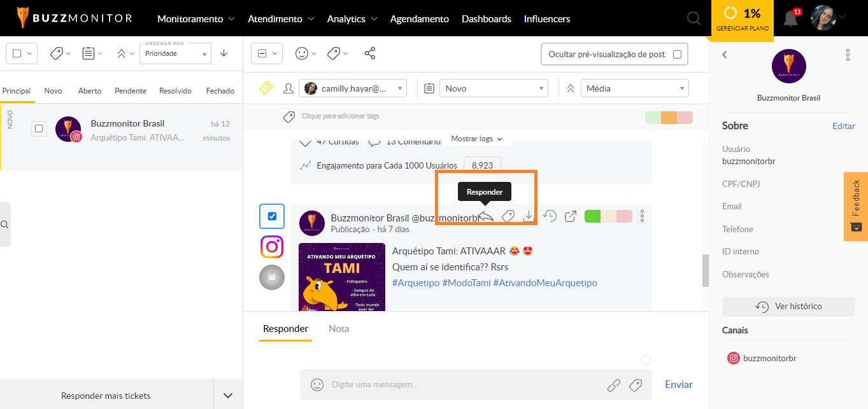This screenshot has width=868, height=409.
Task: Open emoji picker in message box
Action: pyautogui.click(x=317, y=385)
